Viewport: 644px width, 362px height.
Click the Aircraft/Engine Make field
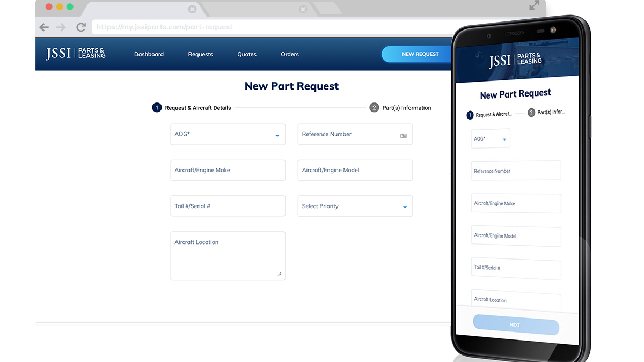(x=228, y=171)
